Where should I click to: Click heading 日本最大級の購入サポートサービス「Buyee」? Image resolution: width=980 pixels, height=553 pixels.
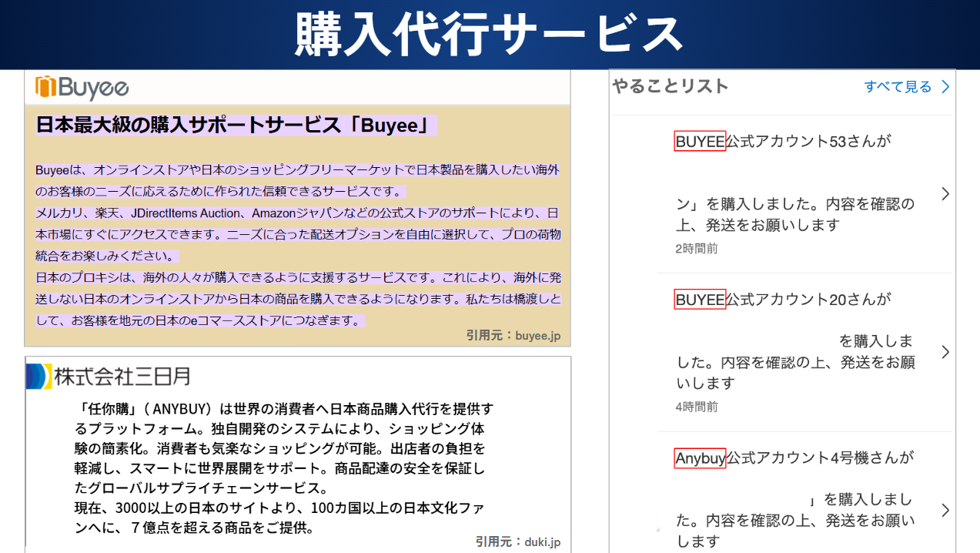tap(236, 126)
